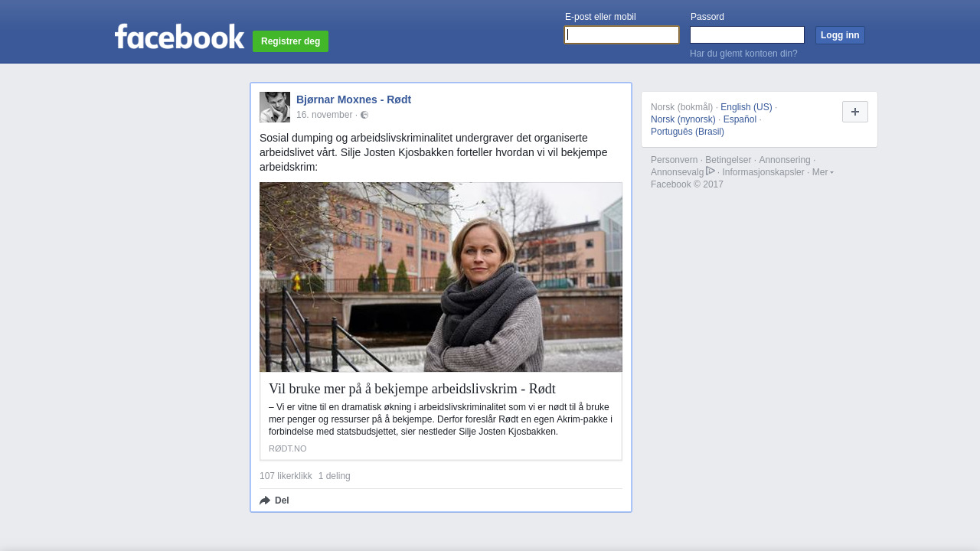The image size is (980, 551).
Task: Click the plus button for more languages
Action: (x=855, y=112)
